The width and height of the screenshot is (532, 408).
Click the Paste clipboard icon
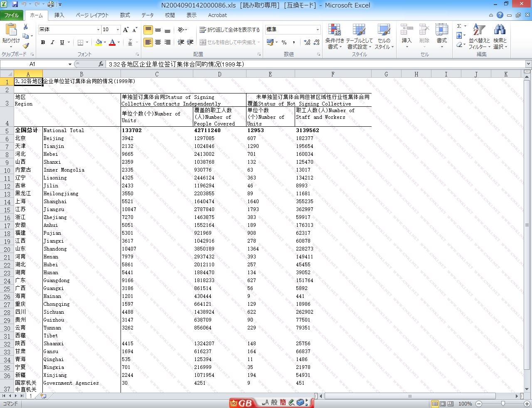tap(11, 30)
